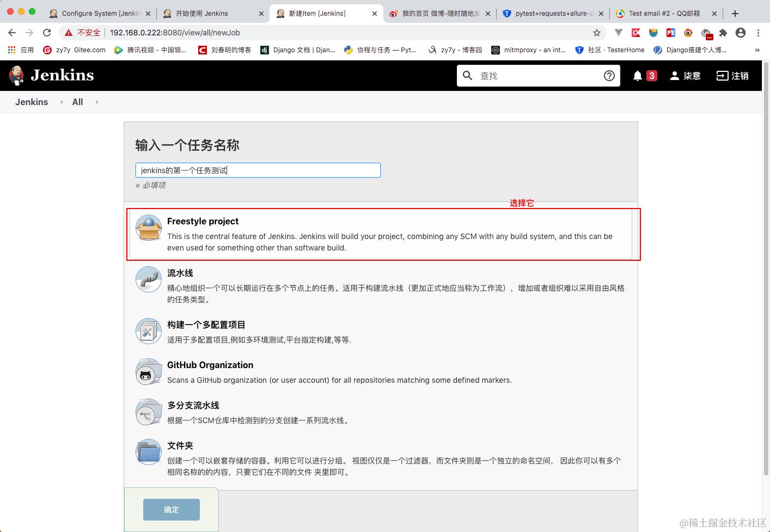Select the 流水线 pipeline icon
Image resolution: width=770 pixels, height=532 pixels.
click(149, 279)
